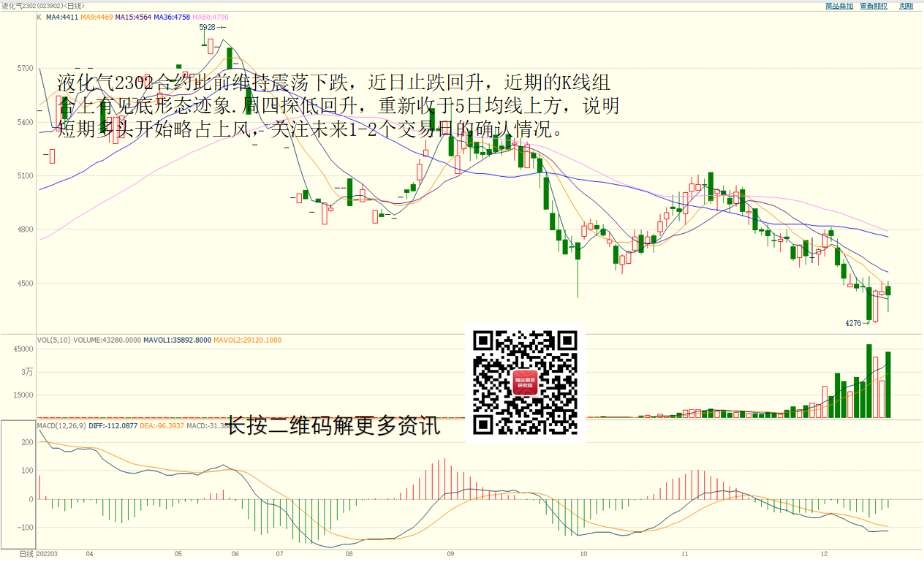This screenshot has height=562, width=924.
Task: Select the MA60:4790 moving average label
Action: tap(211, 16)
